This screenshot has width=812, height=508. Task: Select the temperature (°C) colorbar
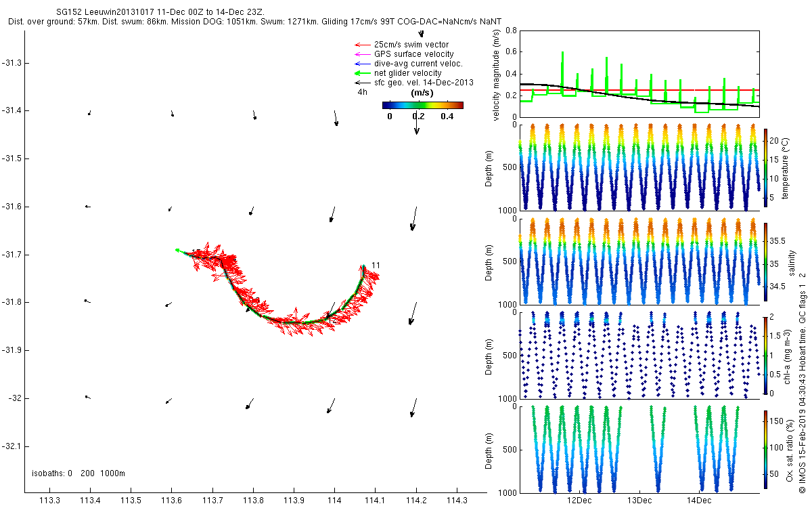coord(766,168)
